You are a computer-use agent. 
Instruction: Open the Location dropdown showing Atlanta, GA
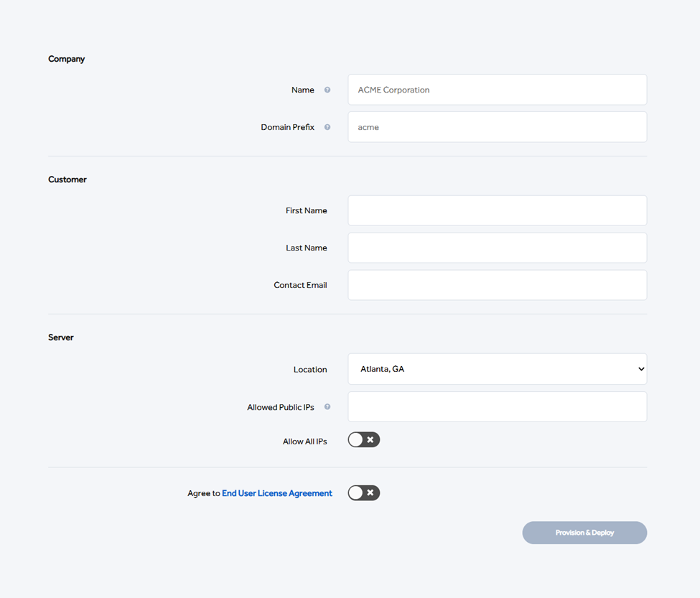[498, 369]
